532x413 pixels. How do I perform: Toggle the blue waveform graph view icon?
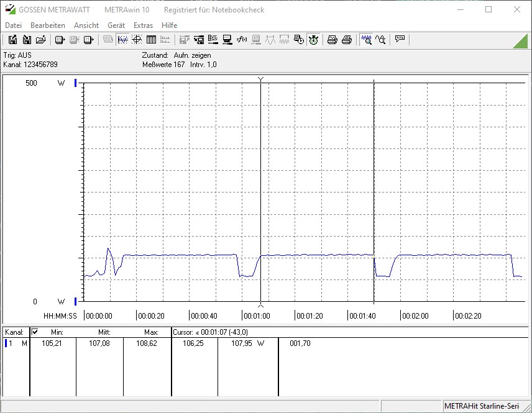(122, 40)
